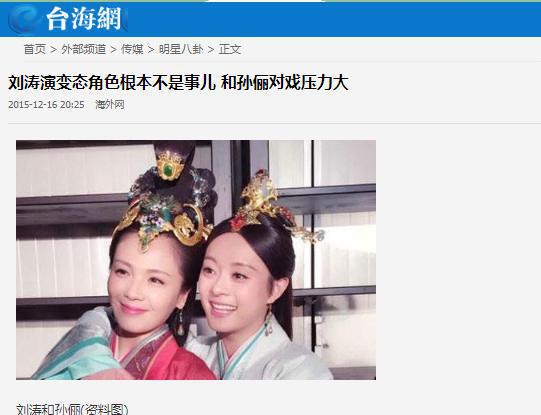Click the publish date 2015-12-16 20:25
The image size is (541, 415).
pos(46,105)
